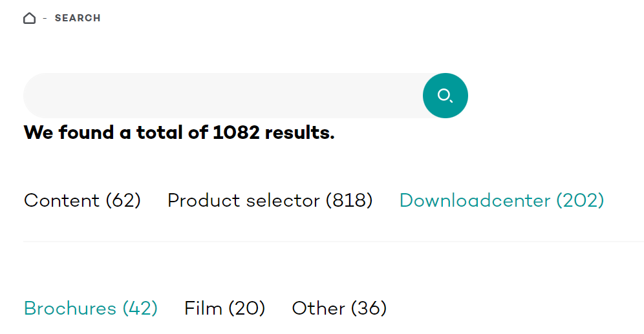
Task: Display the 20 Film items
Action: click(224, 309)
